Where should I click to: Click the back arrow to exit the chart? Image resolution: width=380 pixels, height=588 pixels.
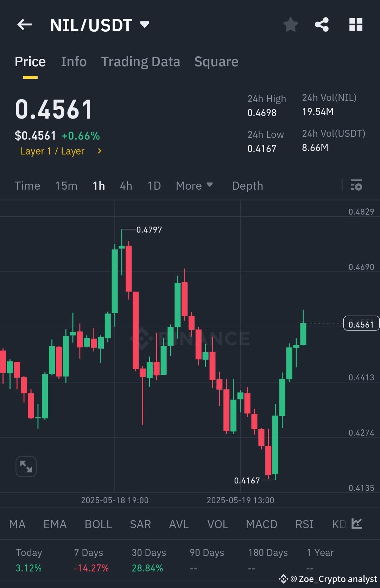24,24
